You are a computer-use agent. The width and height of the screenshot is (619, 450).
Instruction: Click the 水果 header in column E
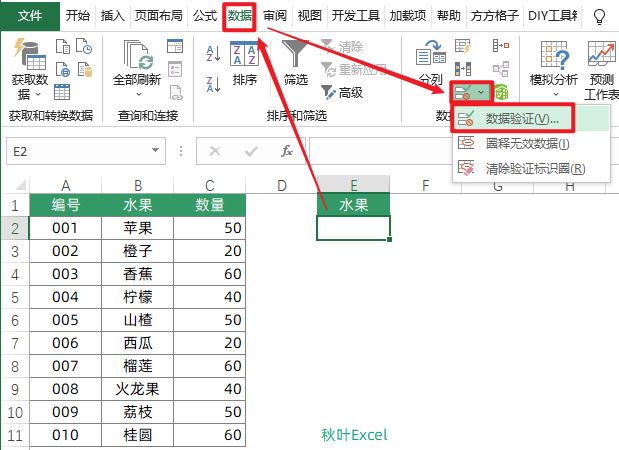353,205
